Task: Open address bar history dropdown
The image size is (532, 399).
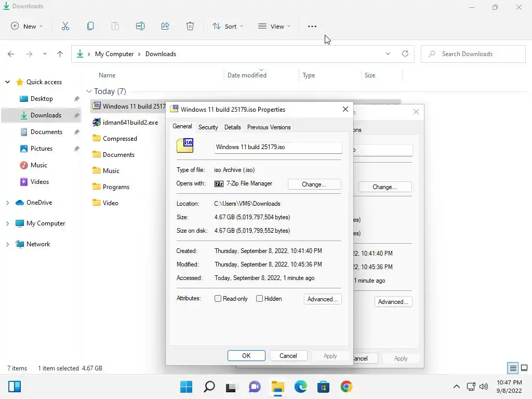Action: (x=388, y=54)
